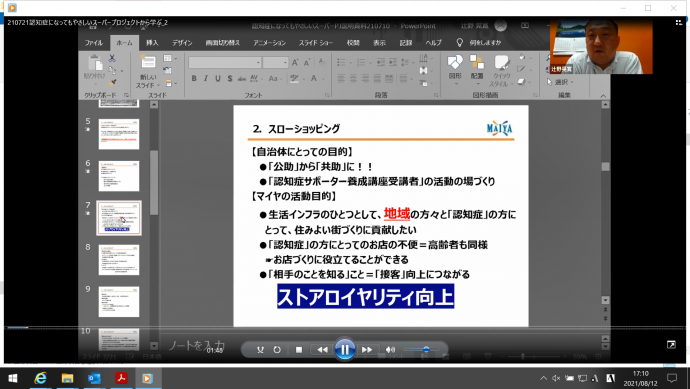Toggle Italic formatting
Image resolution: width=690 pixels, height=389 pixels.
coord(206,78)
